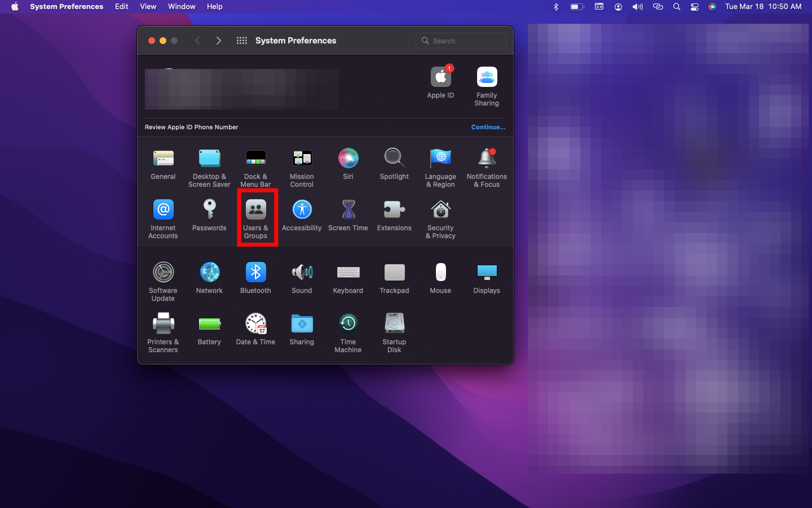The height and width of the screenshot is (508, 812).
Task: Open Users & Groups preferences
Action: [x=255, y=219]
